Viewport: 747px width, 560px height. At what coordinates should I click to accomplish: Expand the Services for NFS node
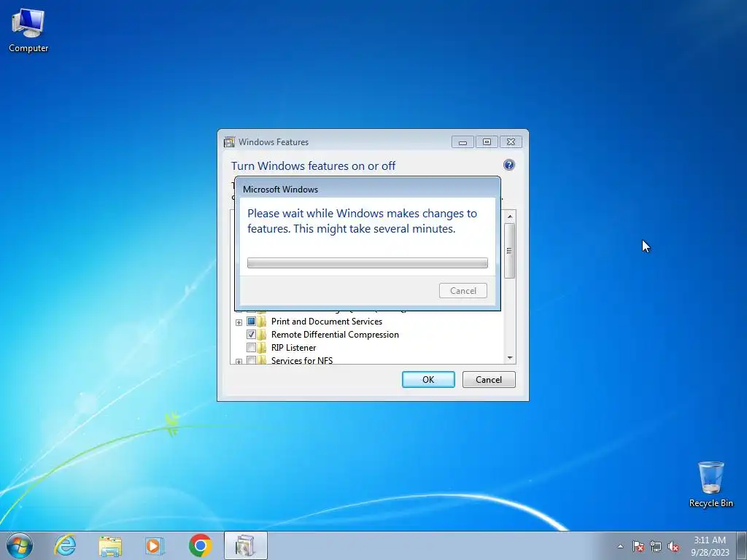239,362
